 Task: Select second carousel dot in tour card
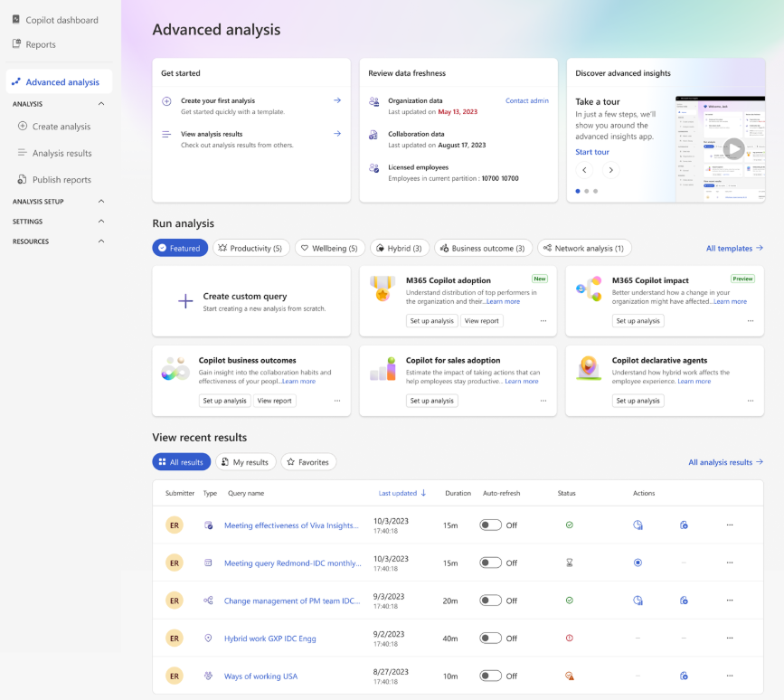(587, 191)
